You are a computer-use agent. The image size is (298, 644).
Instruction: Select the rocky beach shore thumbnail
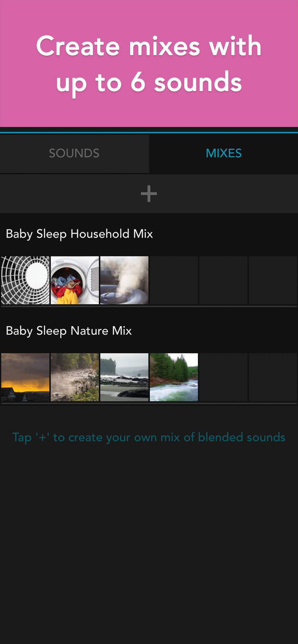(124, 377)
